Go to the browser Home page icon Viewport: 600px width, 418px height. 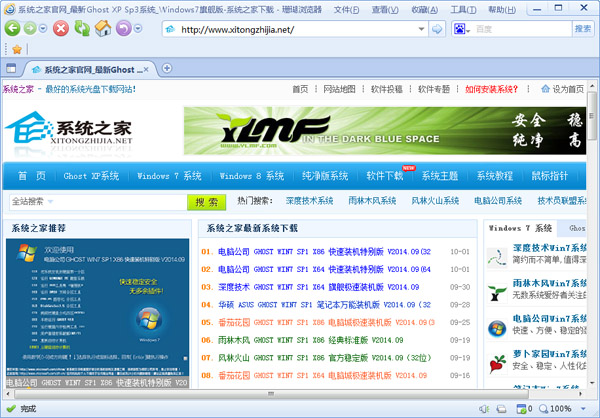(102, 28)
